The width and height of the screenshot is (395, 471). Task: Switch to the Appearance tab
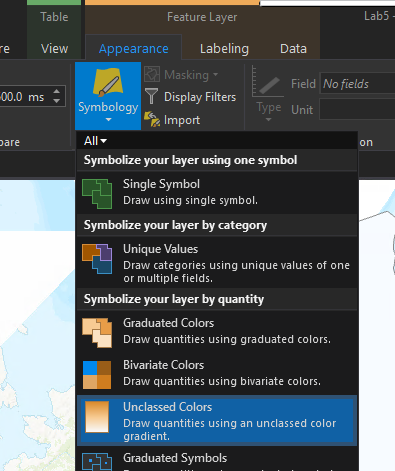(134, 49)
